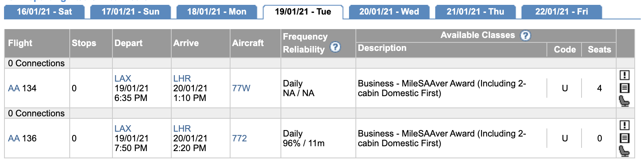Open alert info icon for AA 134

pyautogui.click(x=624, y=75)
